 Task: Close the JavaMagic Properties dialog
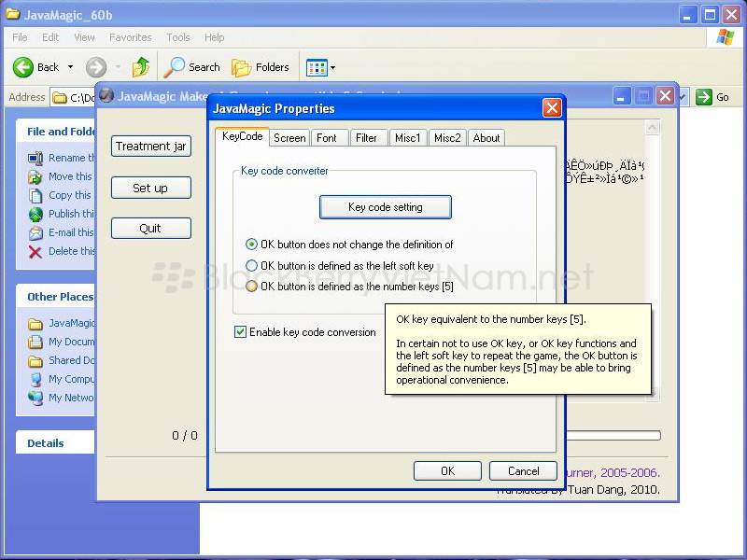(x=552, y=108)
